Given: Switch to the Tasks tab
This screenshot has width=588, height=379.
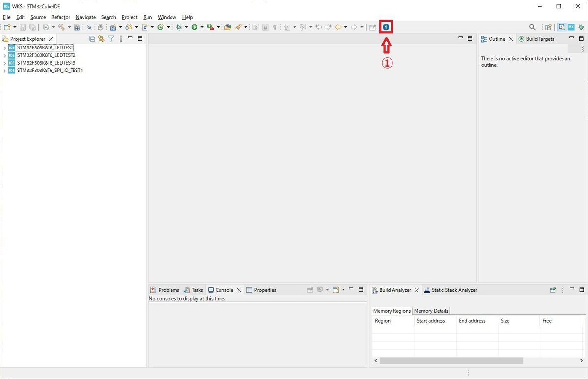Looking at the screenshot, I should pos(193,290).
